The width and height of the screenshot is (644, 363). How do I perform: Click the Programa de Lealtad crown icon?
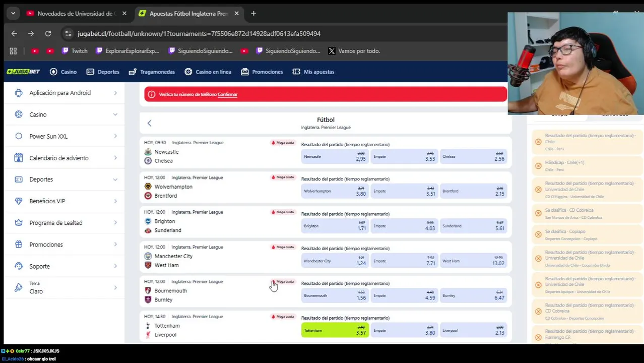[19, 223]
